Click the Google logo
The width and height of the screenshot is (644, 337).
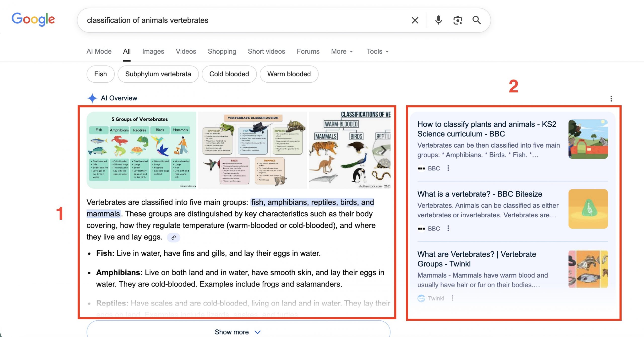tap(33, 19)
